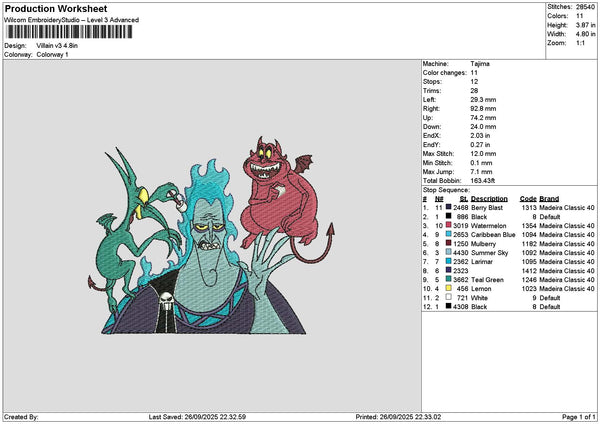
Task: Click the Height value '3.87 in'
Action: [585, 25]
